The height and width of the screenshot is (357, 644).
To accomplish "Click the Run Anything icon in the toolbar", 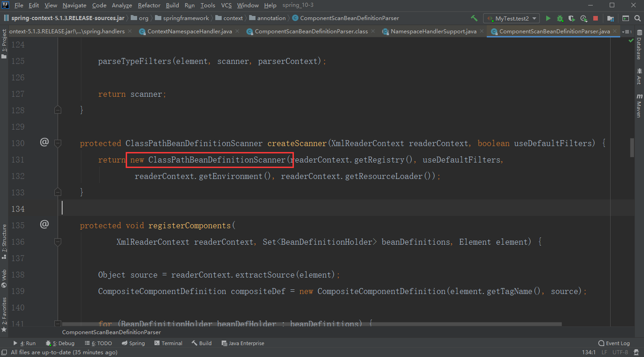I will 625,18.
